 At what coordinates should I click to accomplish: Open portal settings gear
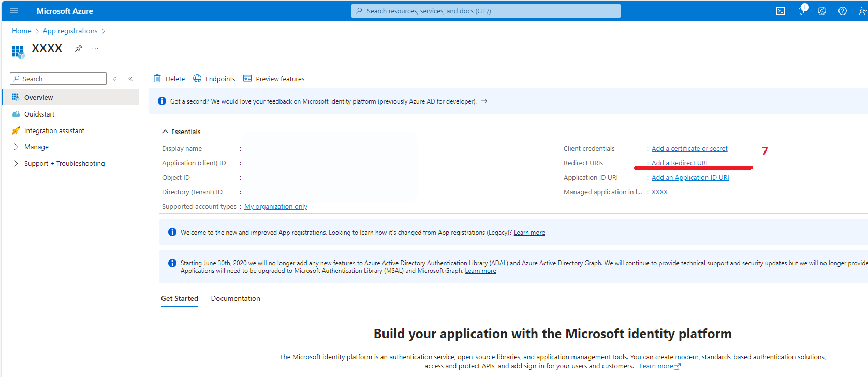pyautogui.click(x=822, y=11)
